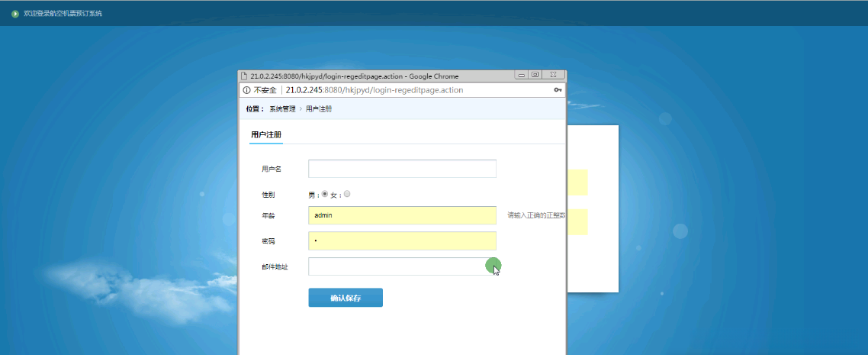Screen dimensions: 868x355
Task: Click the address bar URL text
Action: pyautogui.click(x=375, y=90)
